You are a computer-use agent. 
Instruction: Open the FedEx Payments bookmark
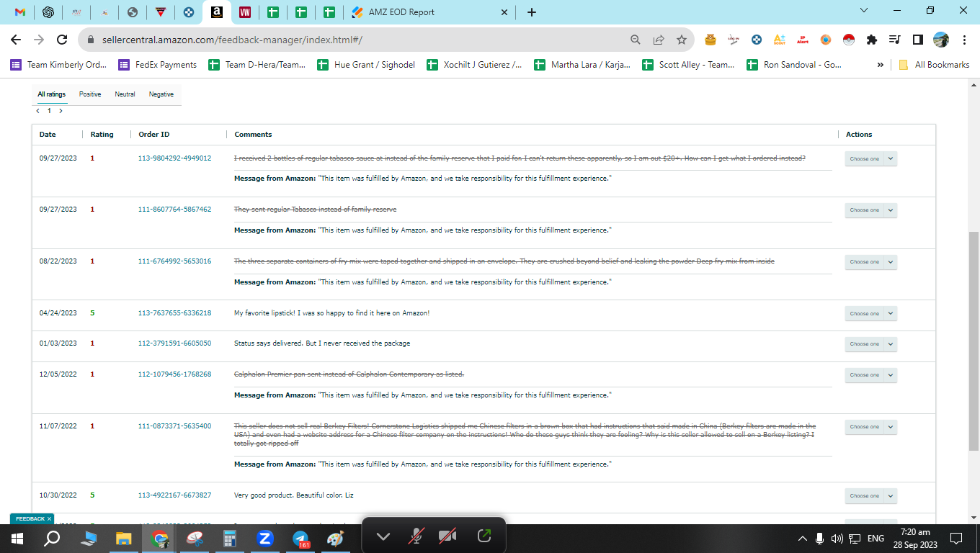pyautogui.click(x=157, y=65)
